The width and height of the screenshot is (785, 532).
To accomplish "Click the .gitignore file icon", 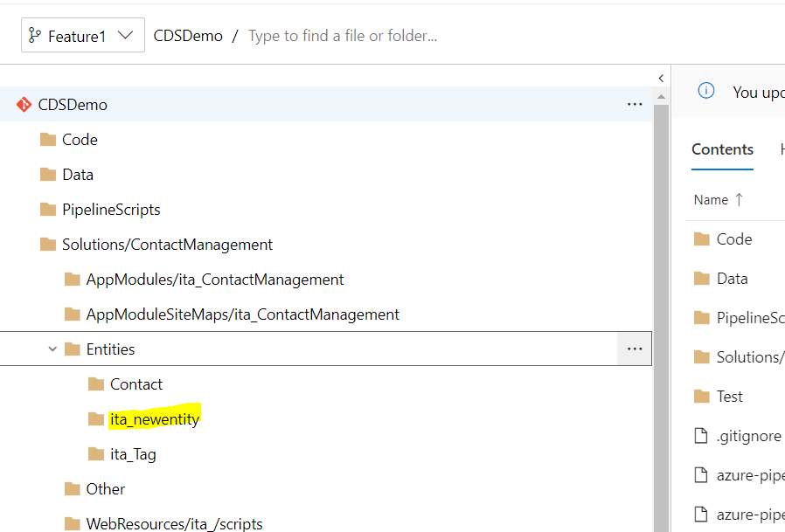I will pyautogui.click(x=701, y=436).
